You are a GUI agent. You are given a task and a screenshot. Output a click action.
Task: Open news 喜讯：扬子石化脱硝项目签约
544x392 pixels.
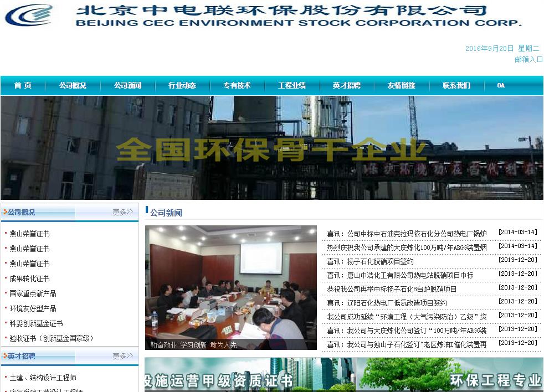coord(370,261)
